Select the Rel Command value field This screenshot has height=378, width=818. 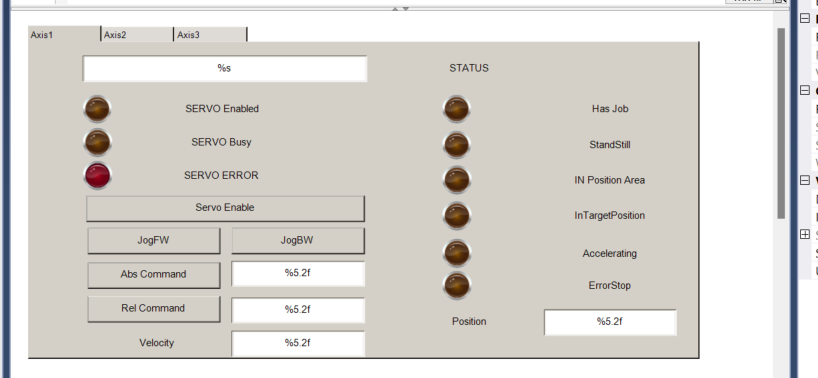(x=298, y=310)
